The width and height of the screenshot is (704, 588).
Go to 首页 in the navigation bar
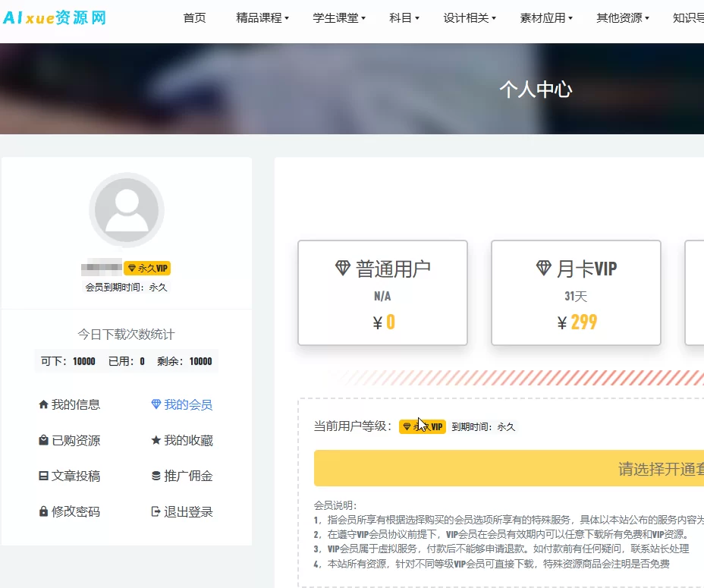coord(194,18)
